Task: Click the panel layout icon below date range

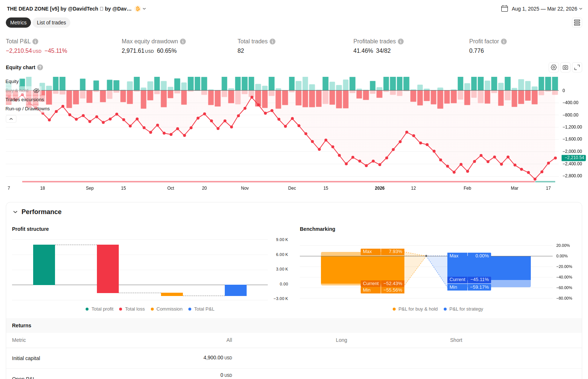Action: [577, 23]
